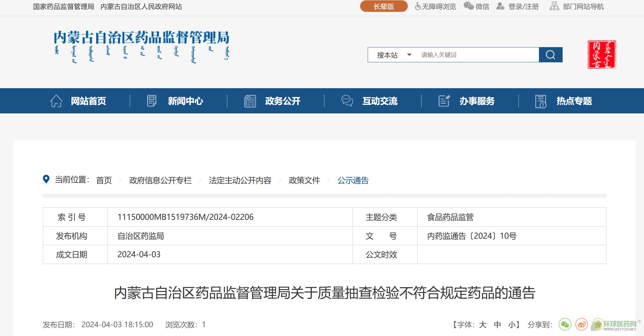Image resolution: width=644 pixels, height=336 pixels.
Task: Click the accessibility 无障碍浏览 icon
Action: (418, 6)
